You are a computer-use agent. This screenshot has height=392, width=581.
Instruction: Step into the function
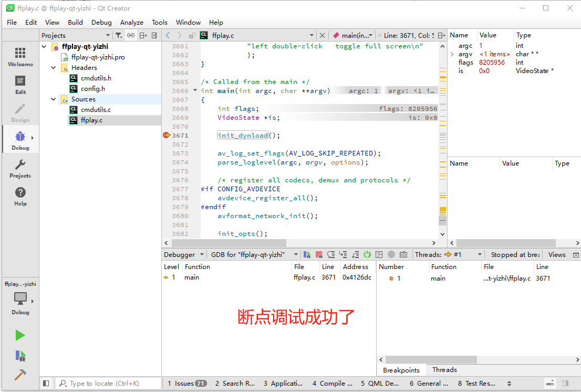343,254
